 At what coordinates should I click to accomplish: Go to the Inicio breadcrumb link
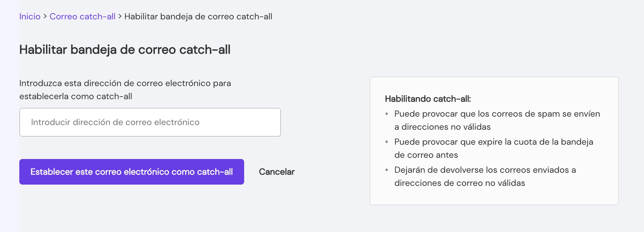(30, 17)
